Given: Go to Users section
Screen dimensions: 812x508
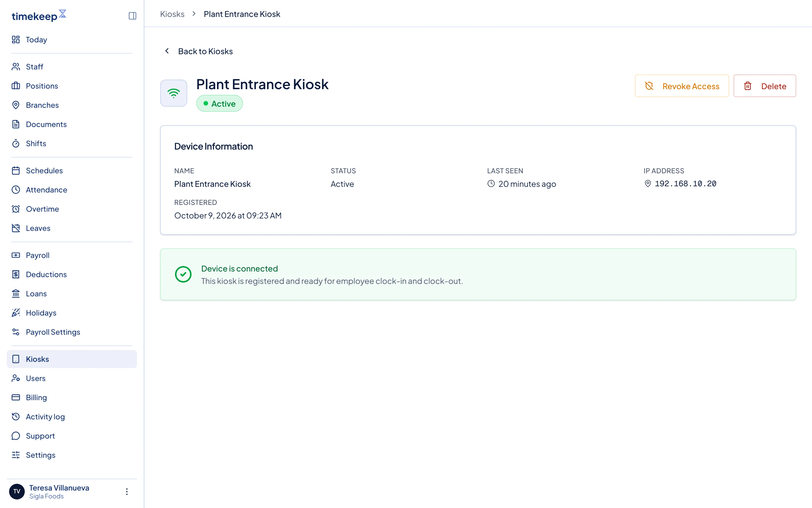Looking at the screenshot, I should [72, 378].
